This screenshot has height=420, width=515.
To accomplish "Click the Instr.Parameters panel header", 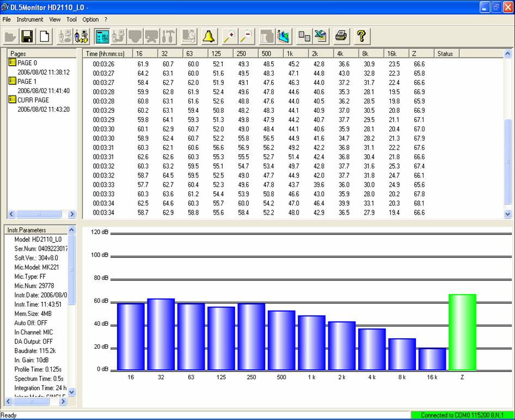I will [36, 230].
